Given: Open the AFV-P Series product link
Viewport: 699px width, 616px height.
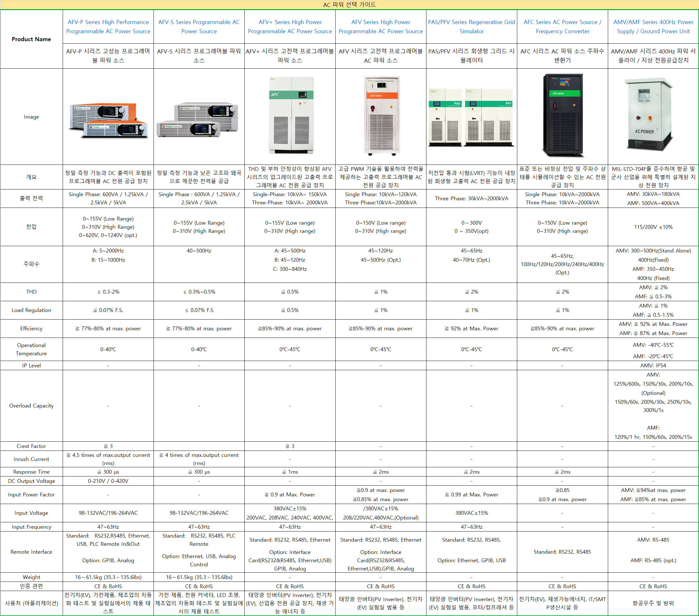Looking at the screenshot, I should (108, 27).
